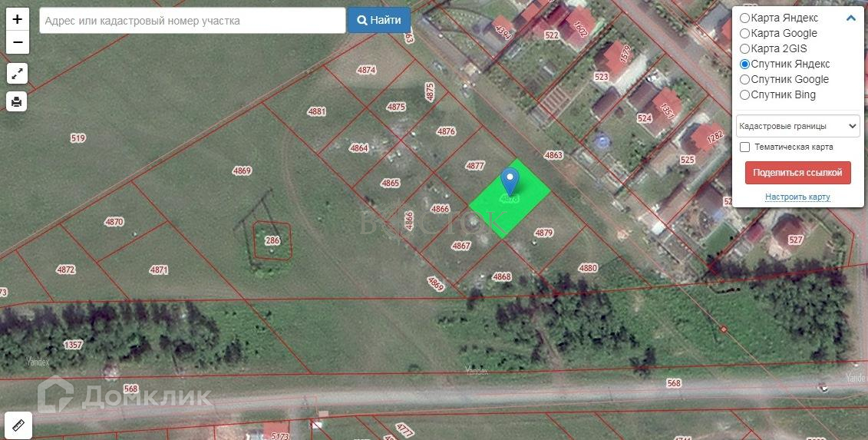Image resolution: width=868 pixels, height=440 pixels.
Task: Click parcel label 4879
Action: pyautogui.click(x=543, y=233)
